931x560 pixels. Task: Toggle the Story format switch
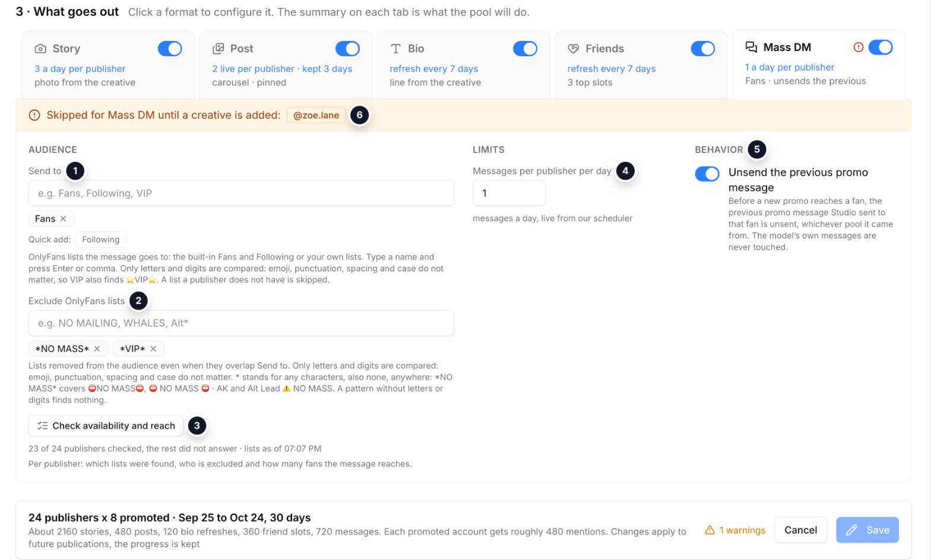pyautogui.click(x=170, y=49)
